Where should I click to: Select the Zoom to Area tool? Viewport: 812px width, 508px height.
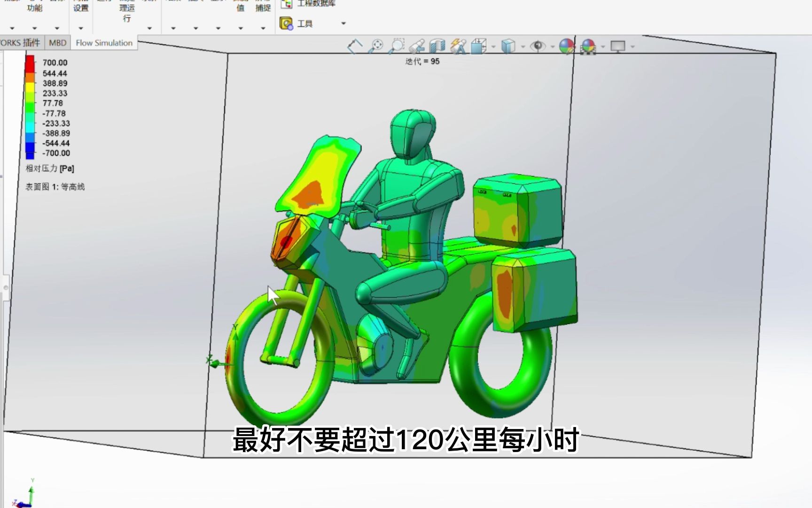point(397,46)
